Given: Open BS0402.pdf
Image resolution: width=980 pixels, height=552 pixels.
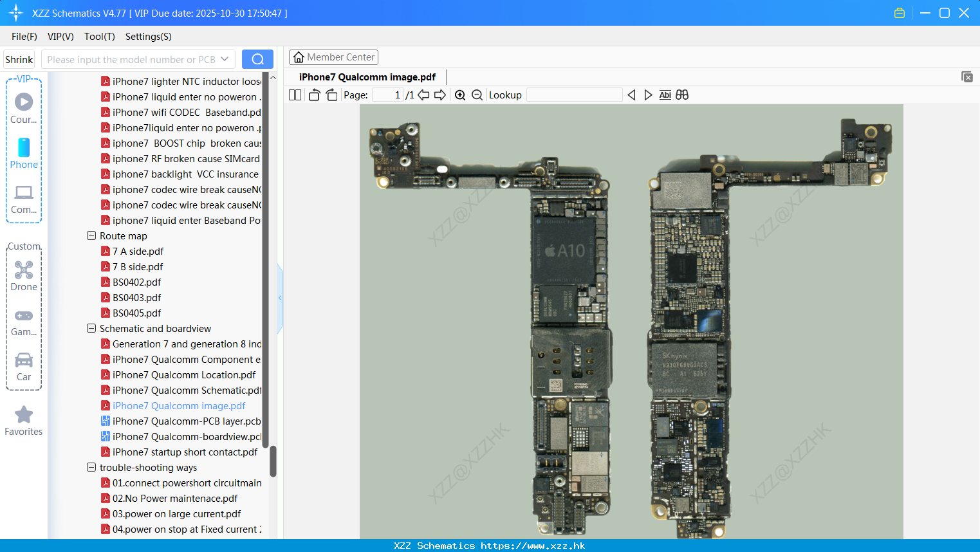Looking at the screenshot, I should [136, 282].
